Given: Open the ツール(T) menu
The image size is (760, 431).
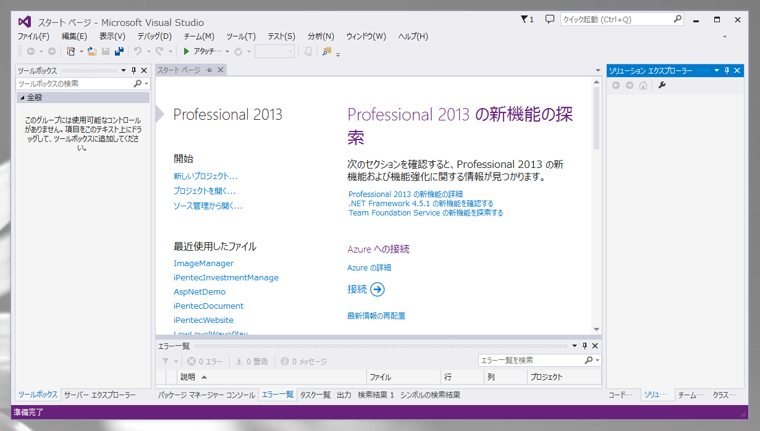Looking at the screenshot, I should coord(240,36).
